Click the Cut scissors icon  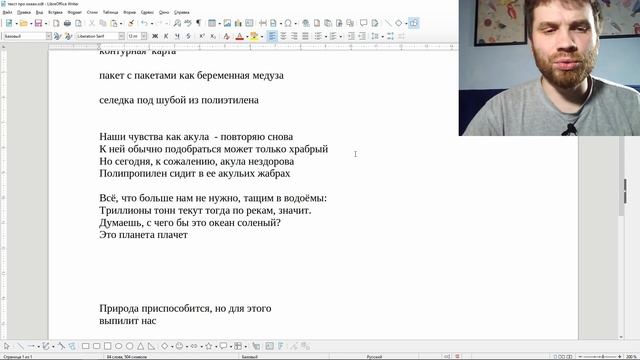click(92, 23)
